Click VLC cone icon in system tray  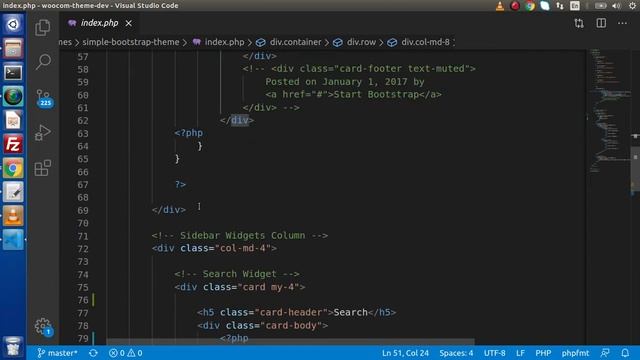click(500, 6)
